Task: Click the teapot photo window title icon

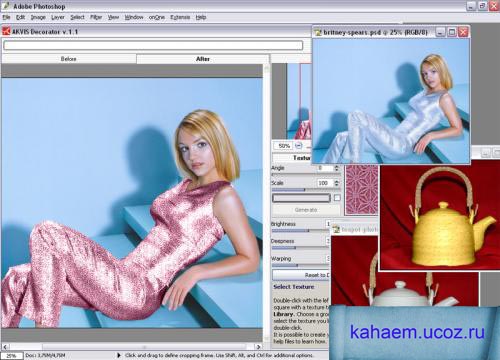Action: point(336,229)
